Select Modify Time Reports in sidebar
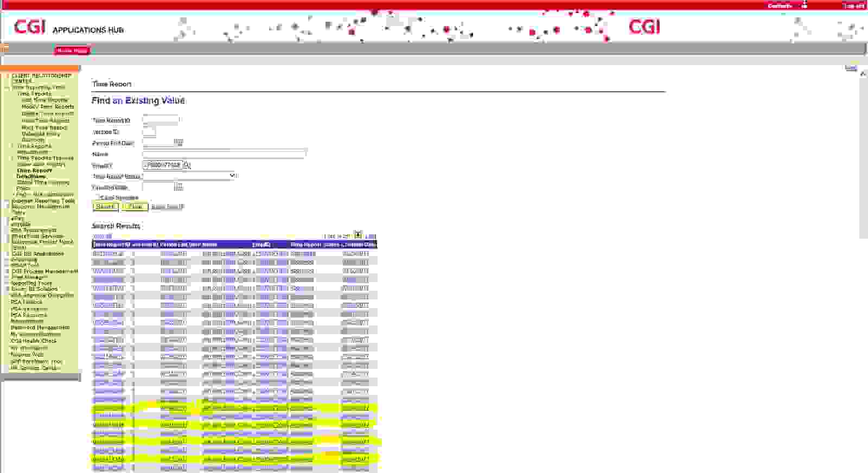The width and height of the screenshot is (868, 473). 48,107
